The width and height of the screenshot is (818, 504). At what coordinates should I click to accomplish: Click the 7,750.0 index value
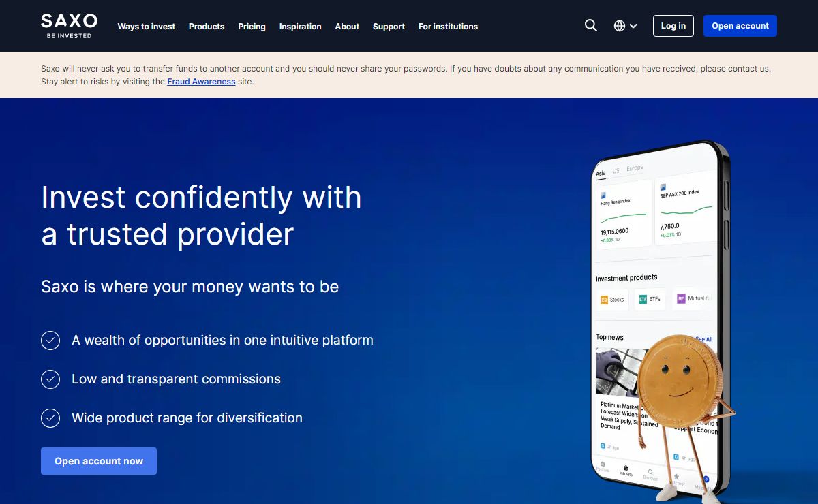pyautogui.click(x=669, y=226)
